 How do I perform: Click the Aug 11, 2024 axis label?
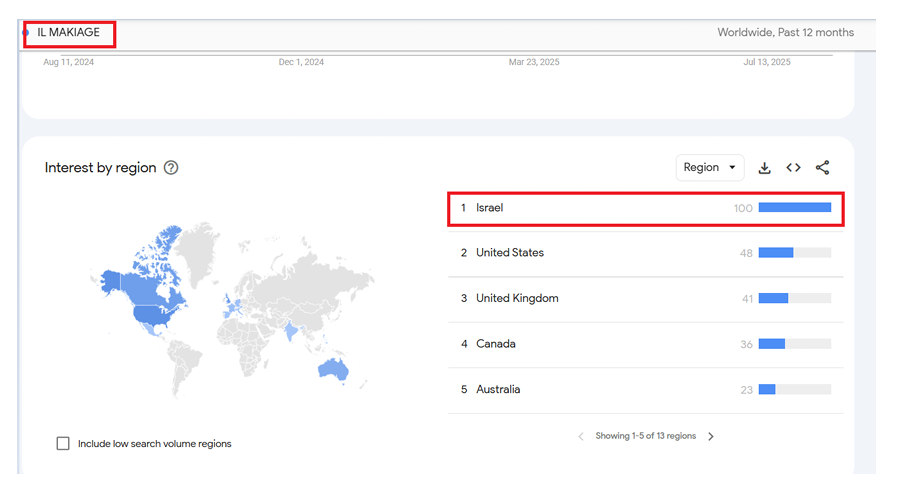click(68, 62)
